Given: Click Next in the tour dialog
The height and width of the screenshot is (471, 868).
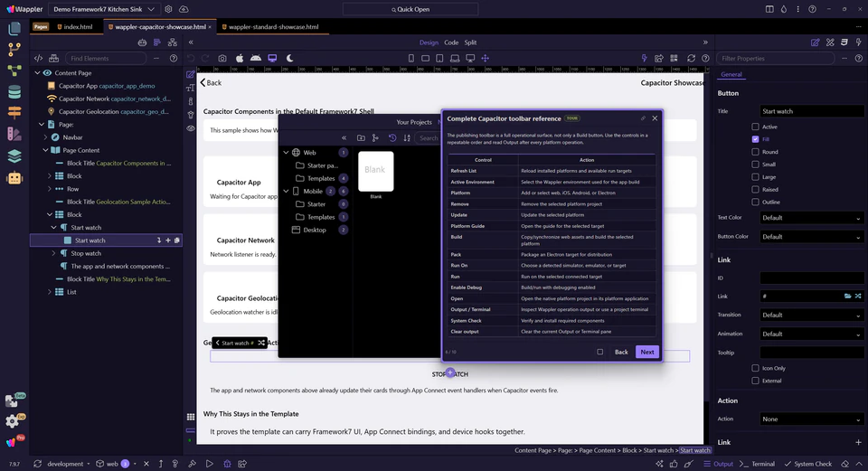Looking at the screenshot, I should point(647,352).
